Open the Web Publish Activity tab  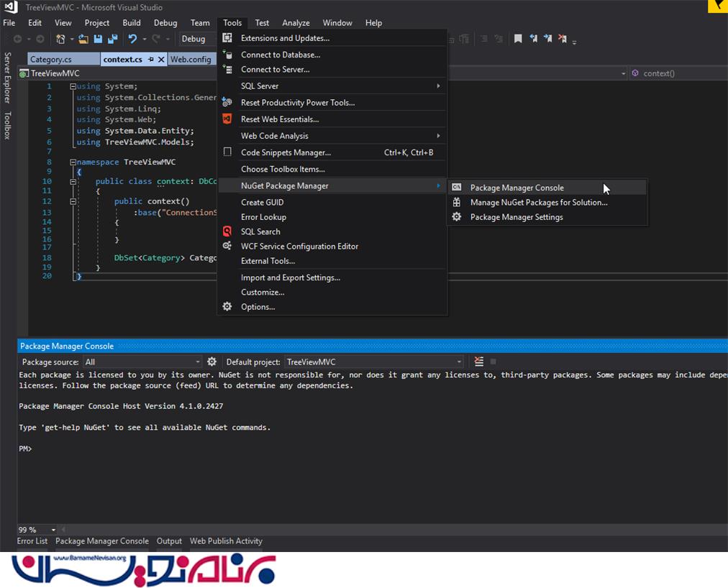[226, 541]
